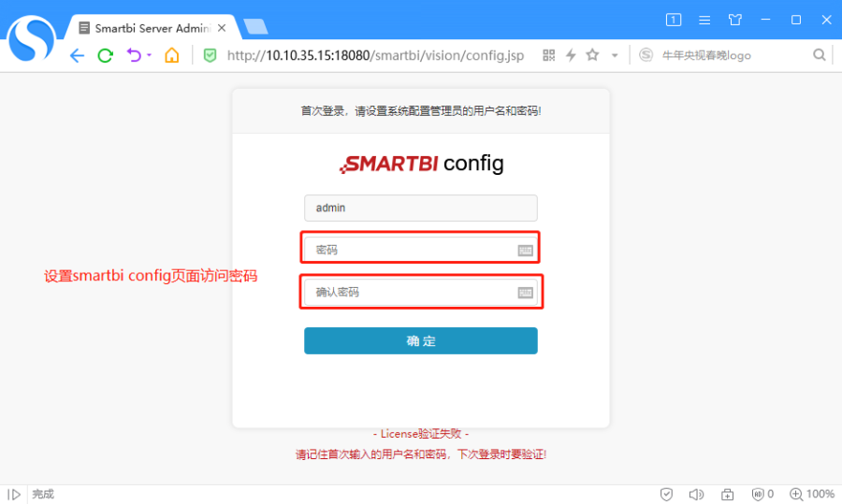Screen dimensions: 842x504
Task: Click the ad-block counter showing 0
Action: 762,495
